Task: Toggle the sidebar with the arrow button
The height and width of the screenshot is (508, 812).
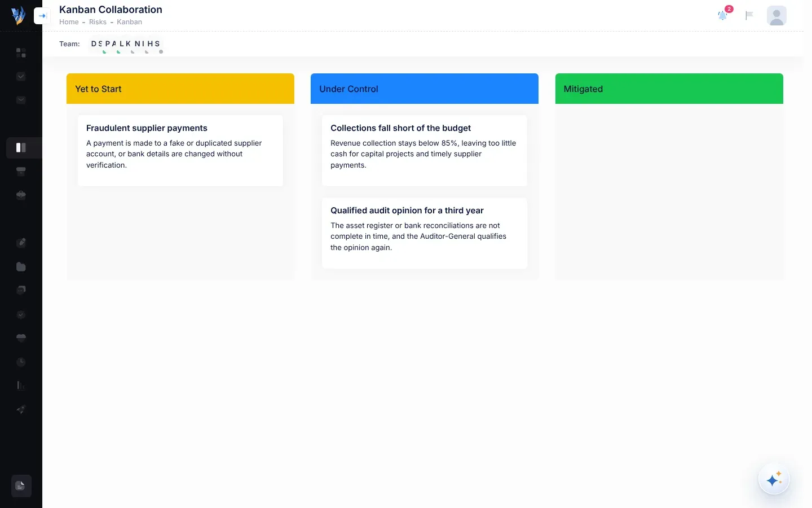Action: [x=42, y=16]
